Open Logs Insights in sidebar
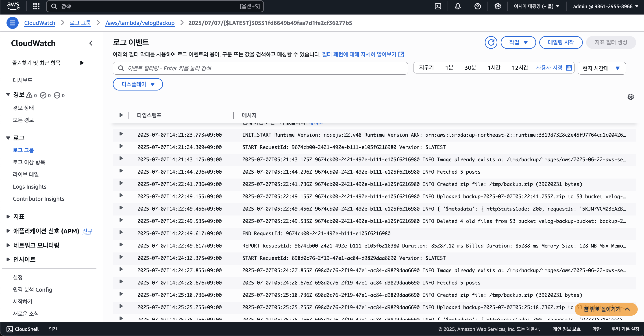The height and width of the screenshot is (336, 644). 30,187
